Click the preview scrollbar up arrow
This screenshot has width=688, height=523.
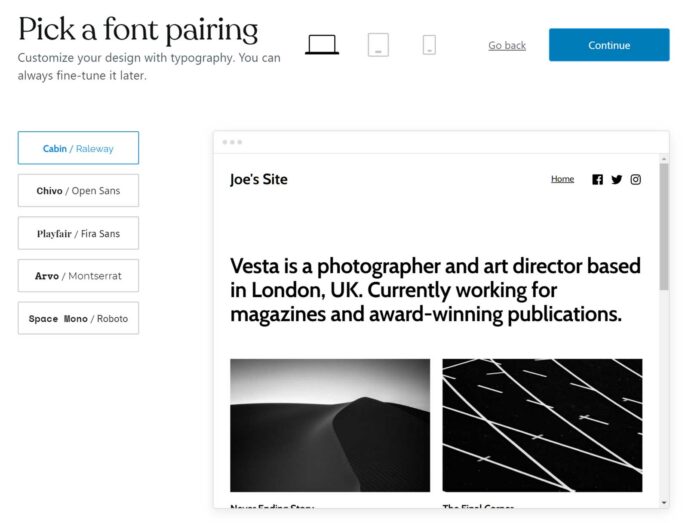[664, 159]
